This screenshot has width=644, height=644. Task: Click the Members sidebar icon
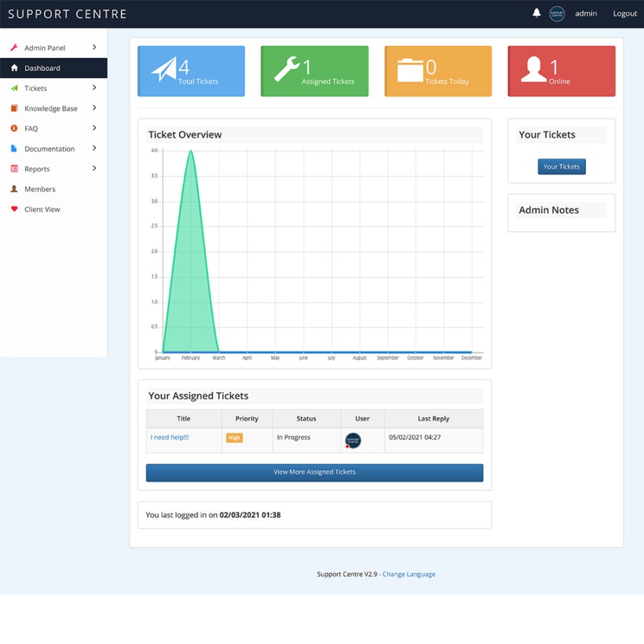tap(14, 189)
